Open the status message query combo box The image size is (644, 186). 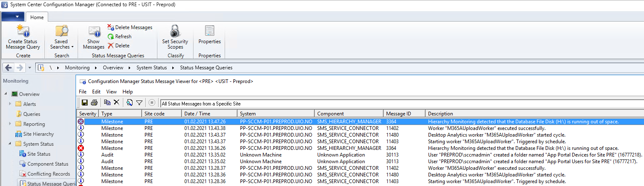(402, 103)
